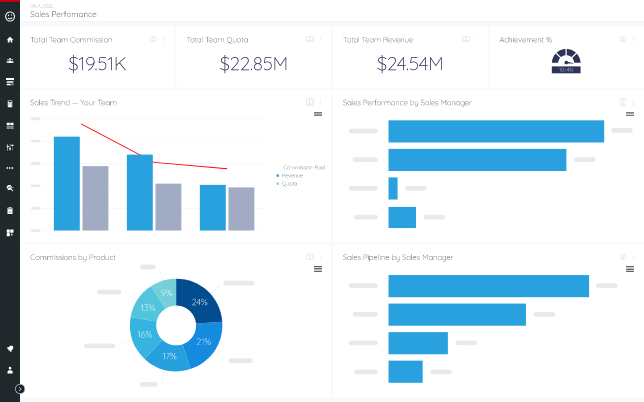The height and width of the screenshot is (402, 644).
Task: Click the smiley face logo in sidebar
Action: pyautogui.click(x=10, y=16)
